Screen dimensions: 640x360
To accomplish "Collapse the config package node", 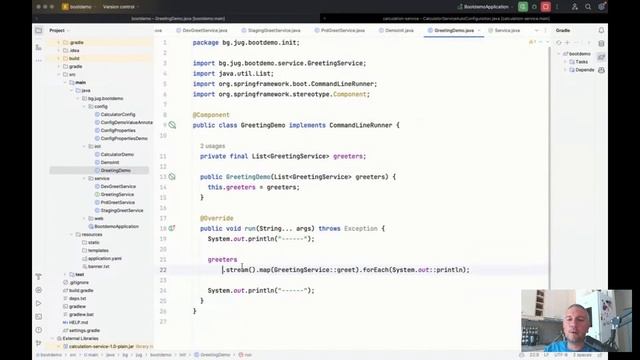I will [x=84, y=107].
